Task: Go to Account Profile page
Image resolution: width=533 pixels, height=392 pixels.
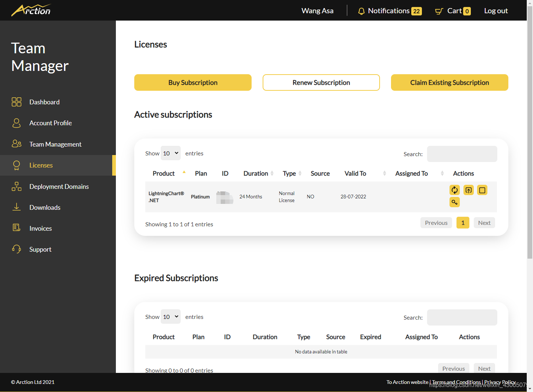Action: [x=50, y=123]
